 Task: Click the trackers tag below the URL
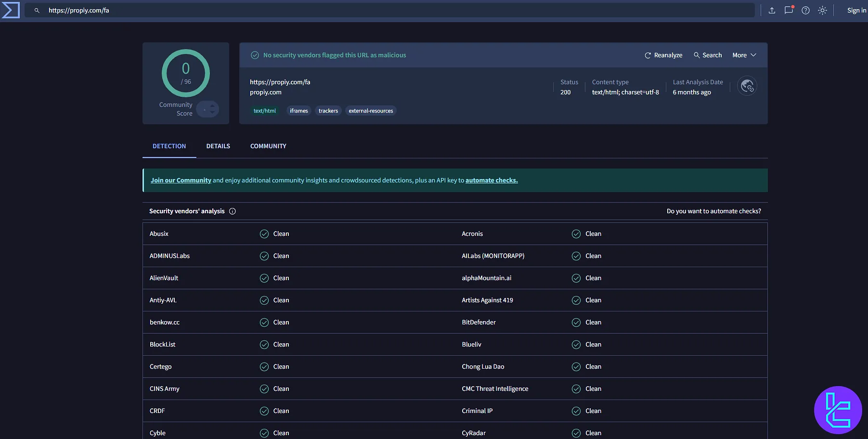[328, 110]
